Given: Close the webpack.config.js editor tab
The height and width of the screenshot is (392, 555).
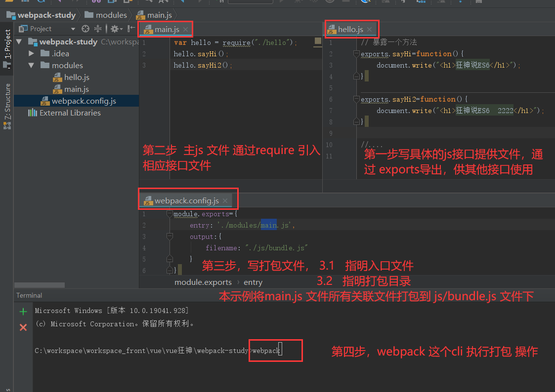Looking at the screenshot, I should click(225, 201).
